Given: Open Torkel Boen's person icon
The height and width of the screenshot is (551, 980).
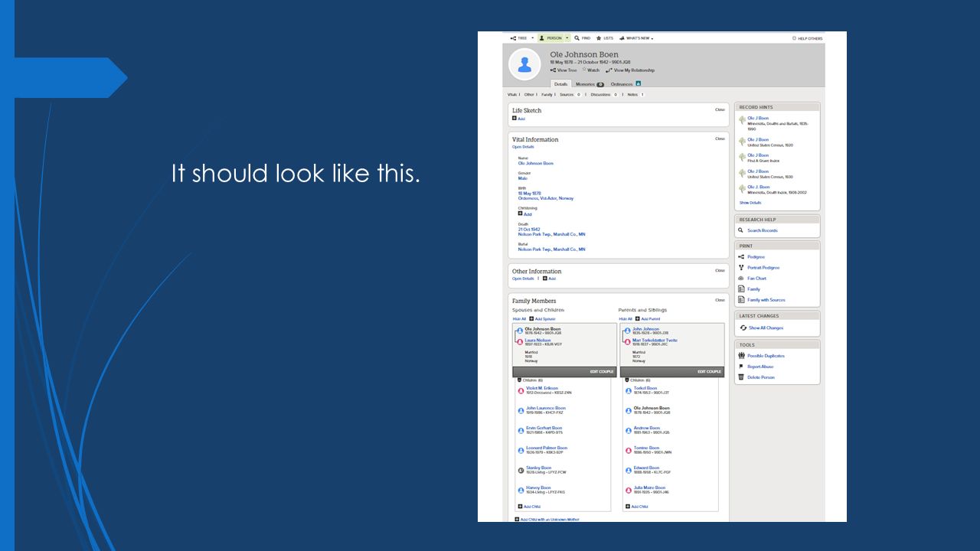Looking at the screenshot, I should [x=629, y=390].
